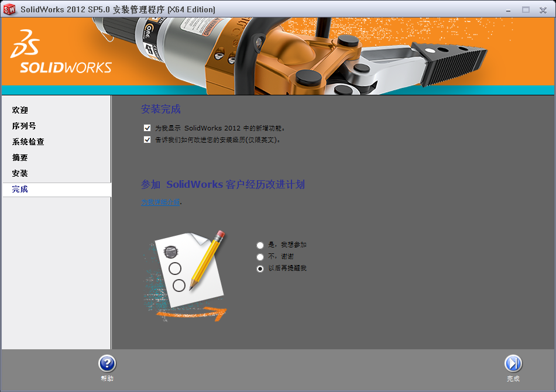556x392 pixels.
Task: Minimize the installation manager window
Action: (x=508, y=11)
